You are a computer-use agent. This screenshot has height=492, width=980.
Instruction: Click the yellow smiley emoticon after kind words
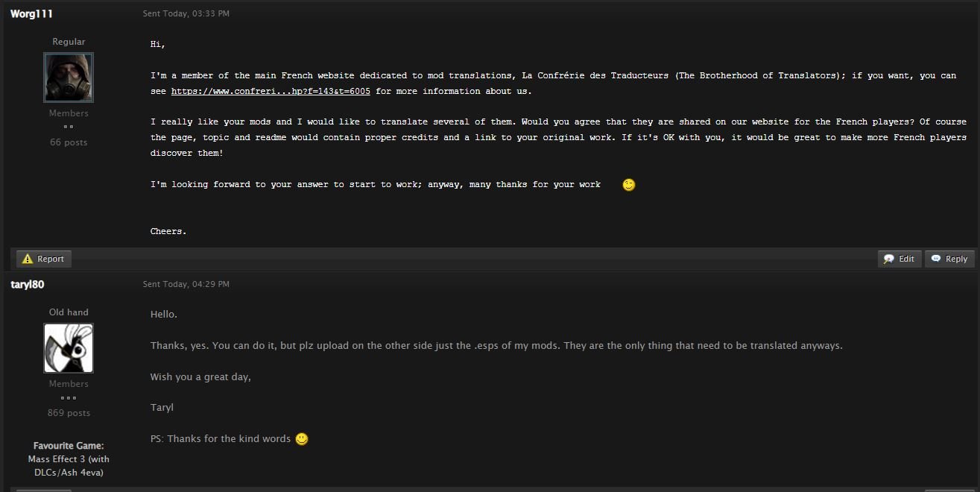point(302,439)
